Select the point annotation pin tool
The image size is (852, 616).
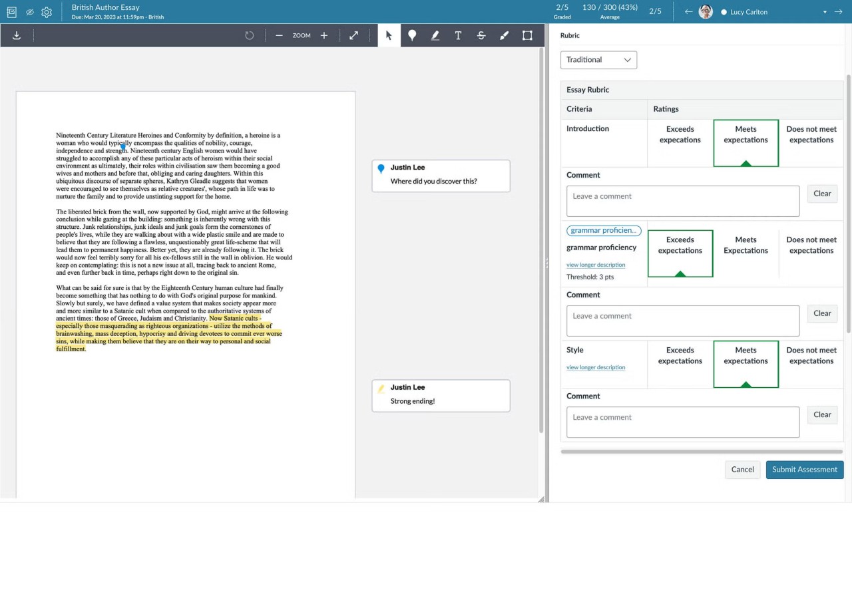pyautogui.click(x=412, y=35)
